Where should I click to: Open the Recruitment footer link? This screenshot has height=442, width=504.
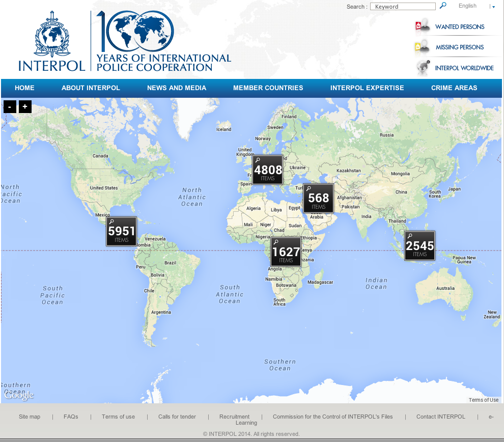[x=234, y=417]
